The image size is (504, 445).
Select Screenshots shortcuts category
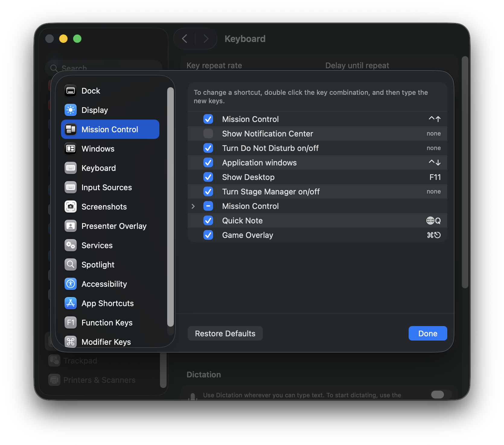click(110, 207)
